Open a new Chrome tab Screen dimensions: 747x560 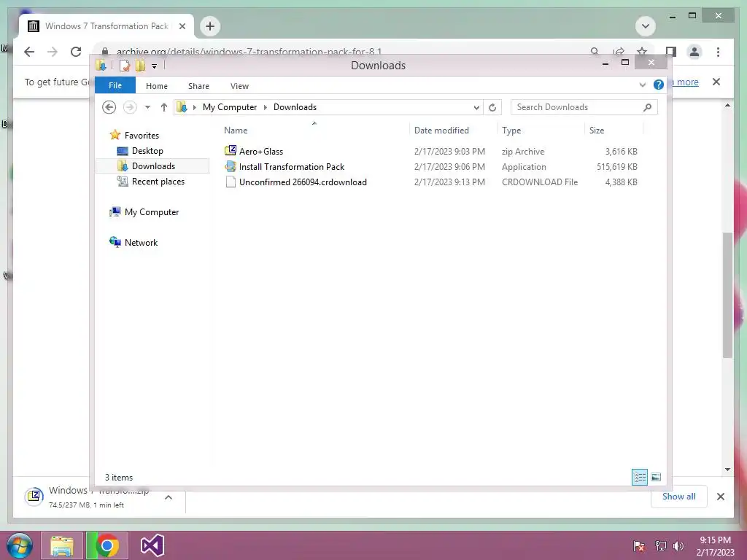click(x=210, y=26)
